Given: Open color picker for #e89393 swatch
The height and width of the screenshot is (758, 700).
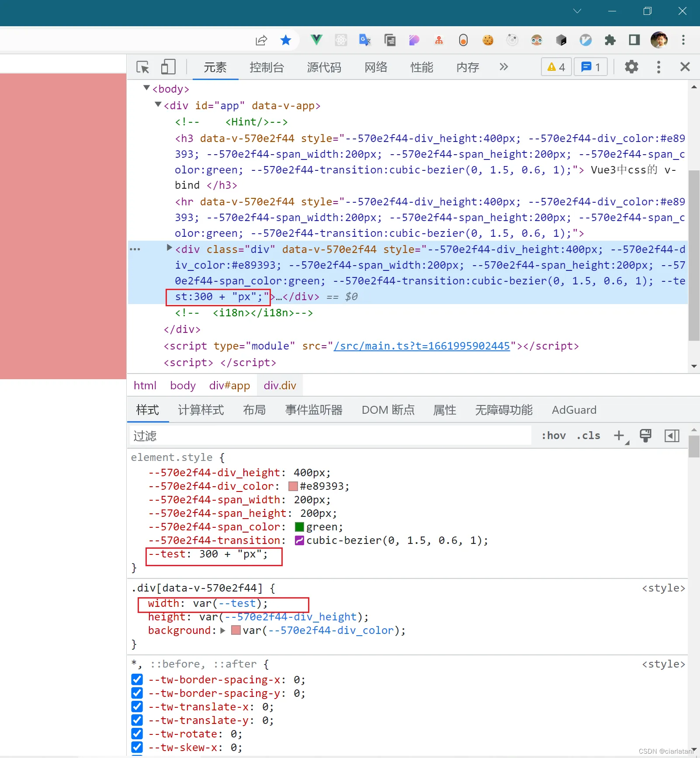Looking at the screenshot, I should tap(293, 486).
